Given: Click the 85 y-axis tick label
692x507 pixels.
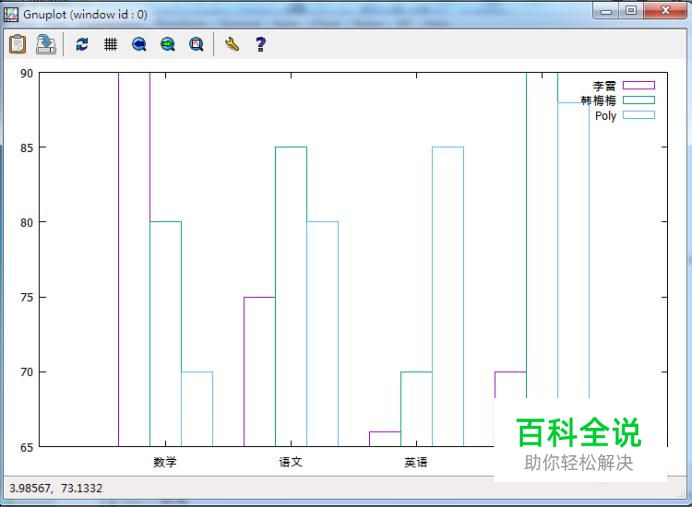Looking at the screenshot, I should click(26, 148).
